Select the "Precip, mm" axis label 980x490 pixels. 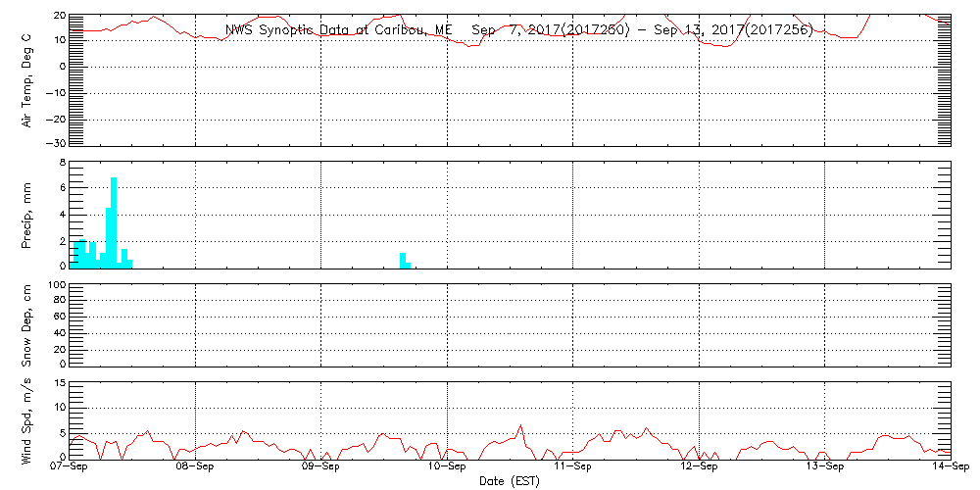tap(26, 214)
